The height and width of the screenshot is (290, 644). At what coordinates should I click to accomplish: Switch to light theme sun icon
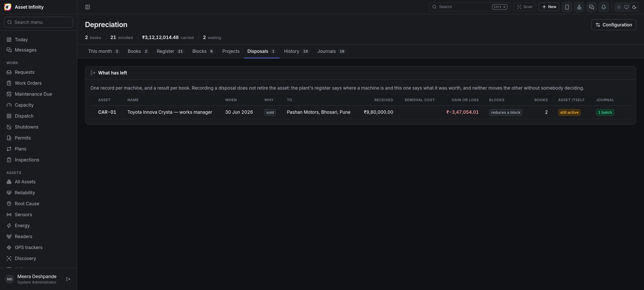pyautogui.click(x=619, y=7)
